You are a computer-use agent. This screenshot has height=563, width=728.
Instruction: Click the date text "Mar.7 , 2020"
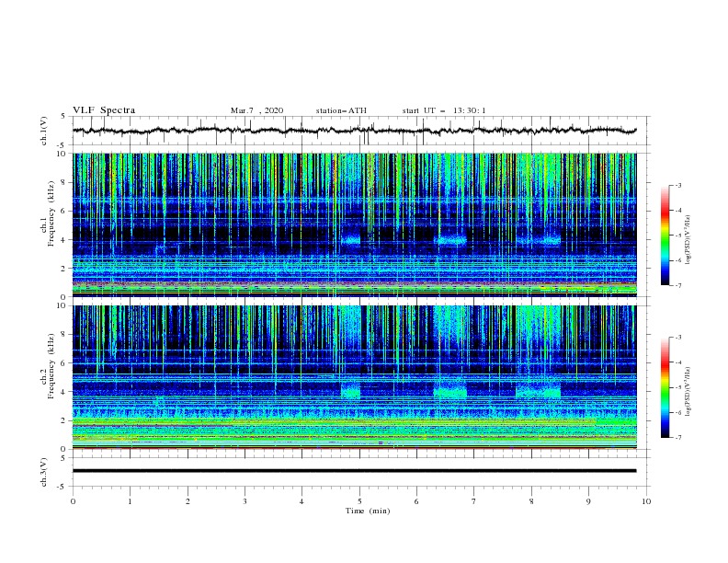256,110
